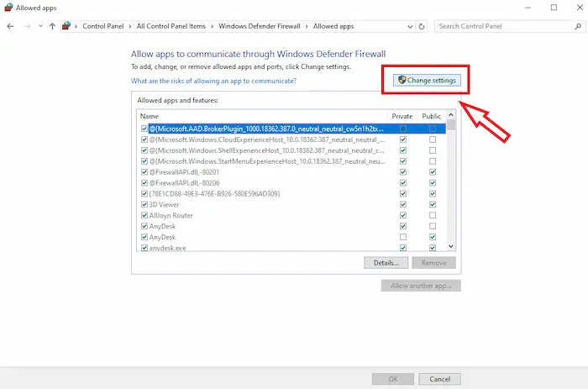The image size is (588, 389).
Task: Click the Allowed apps title bar icon
Action: (x=8, y=8)
